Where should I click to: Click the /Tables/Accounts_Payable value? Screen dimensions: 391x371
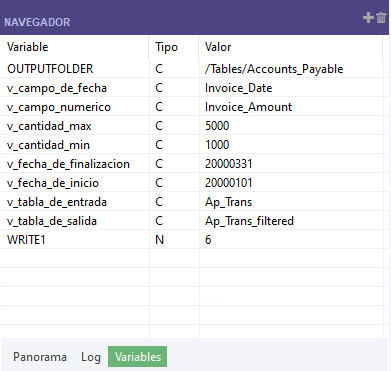(274, 69)
